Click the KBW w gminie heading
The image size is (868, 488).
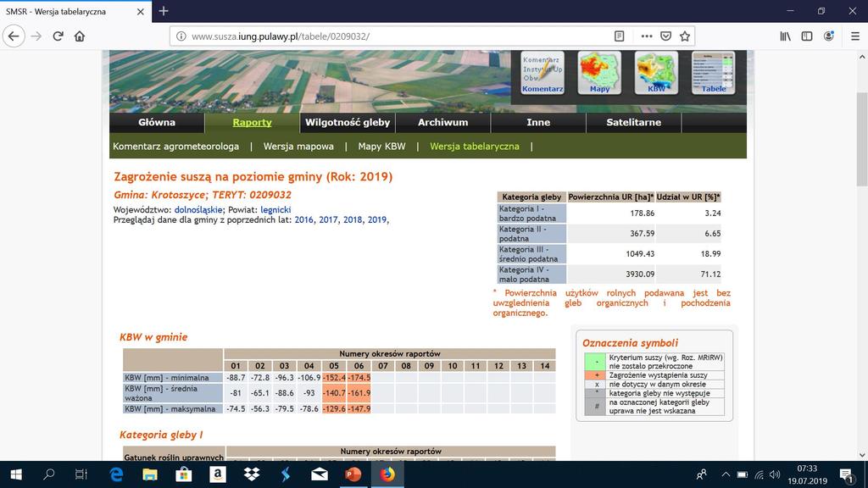click(153, 337)
